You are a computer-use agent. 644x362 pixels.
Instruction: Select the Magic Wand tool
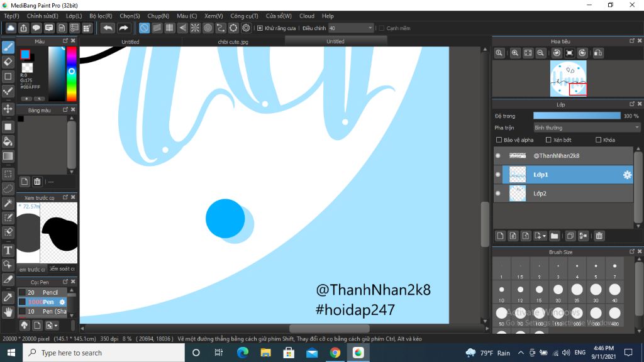[8, 203]
